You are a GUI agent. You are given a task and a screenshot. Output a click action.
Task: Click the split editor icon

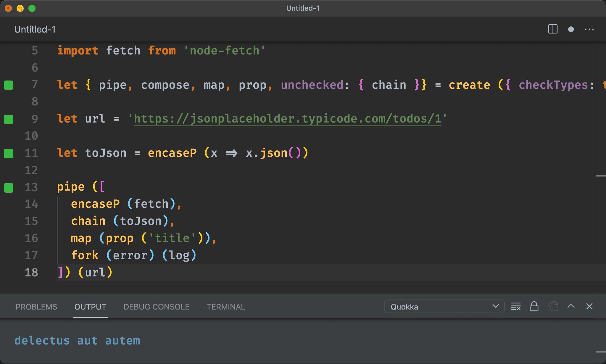coord(553,29)
